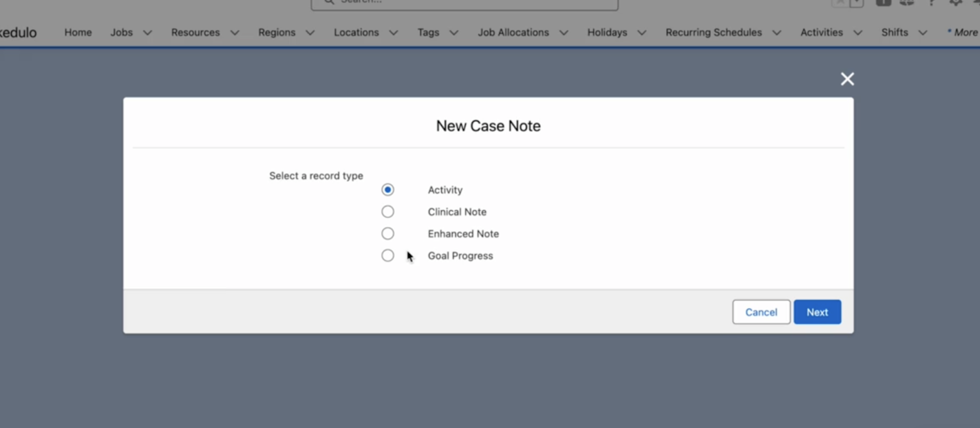Go to the Jobs tab
This screenshot has height=428, width=980.
click(121, 32)
